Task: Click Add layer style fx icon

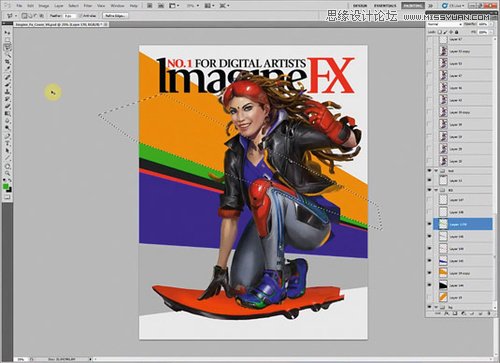Action: point(446,313)
